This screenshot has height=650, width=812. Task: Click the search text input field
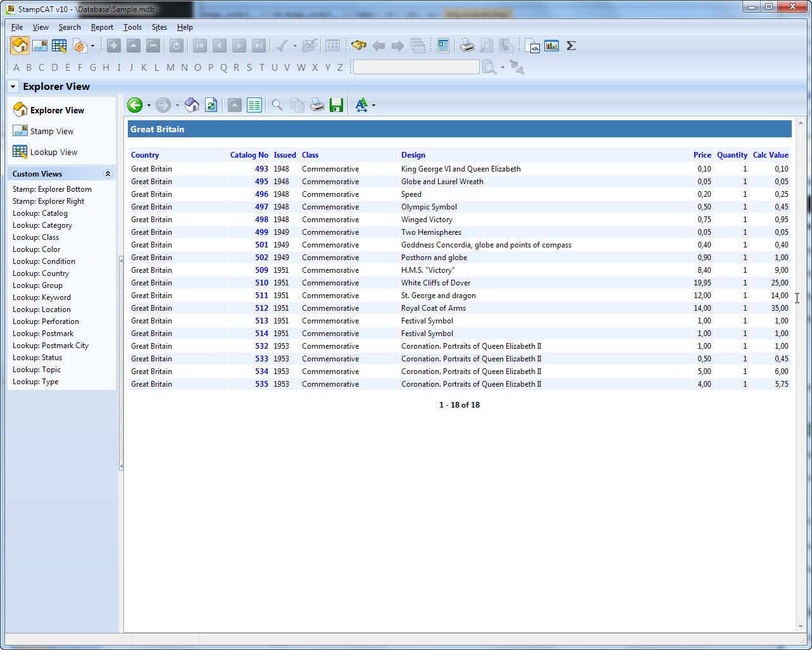416,67
